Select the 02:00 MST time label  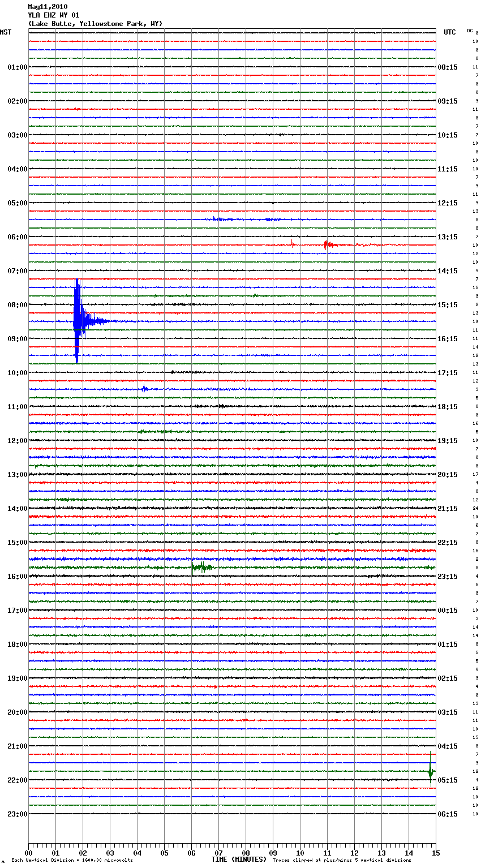[x=18, y=101]
